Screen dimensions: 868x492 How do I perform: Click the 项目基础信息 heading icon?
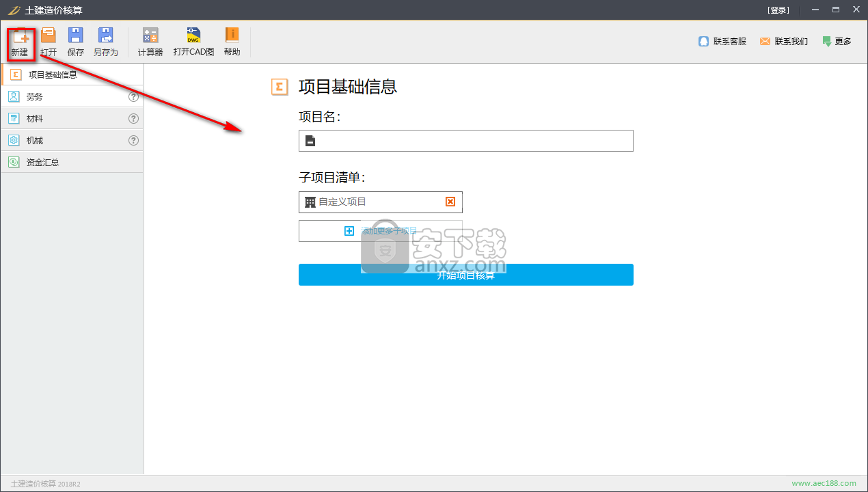click(x=279, y=87)
